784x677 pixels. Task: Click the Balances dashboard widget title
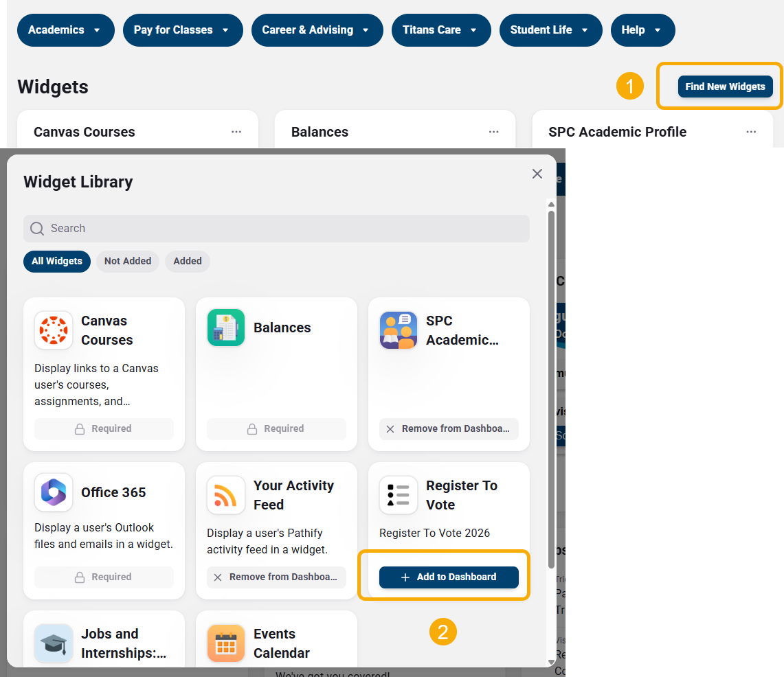[x=320, y=132]
